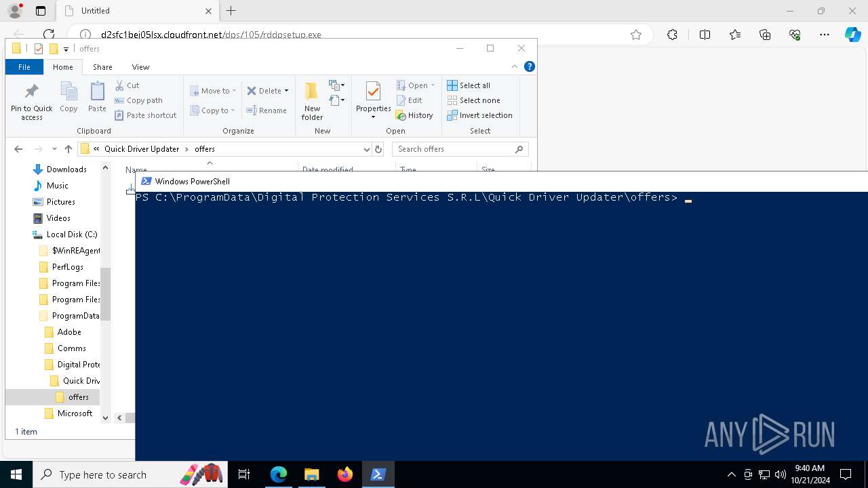Click Paste shortcut in ribbon
The image size is (868, 488).
click(x=146, y=115)
